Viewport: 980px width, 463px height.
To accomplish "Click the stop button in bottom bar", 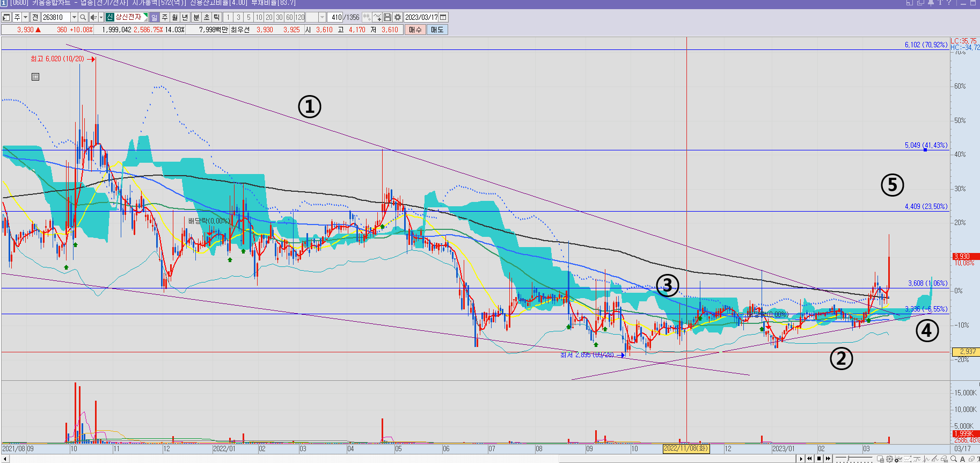I will click(x=819, y=458).
